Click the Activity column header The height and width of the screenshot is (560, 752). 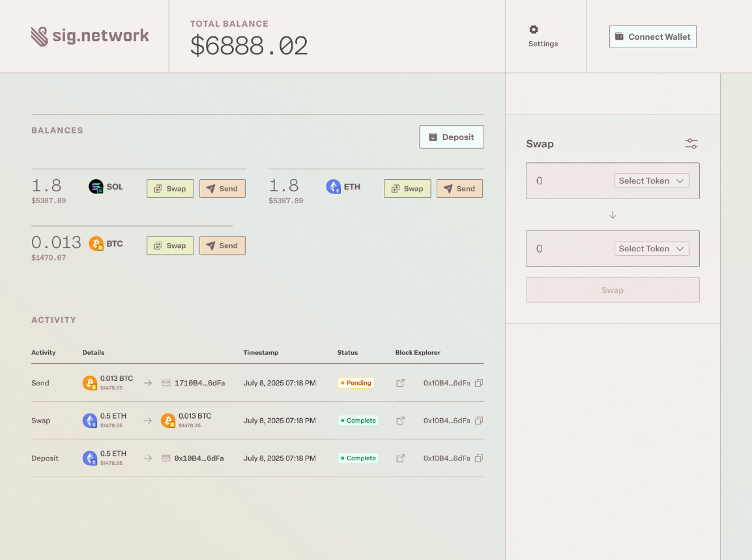click(x=43, y=352)
